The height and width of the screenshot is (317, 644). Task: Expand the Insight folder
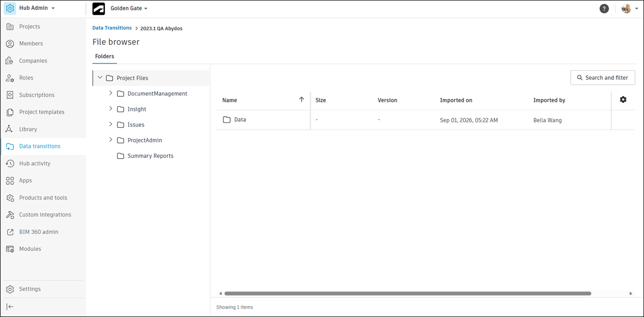point(111,109)
